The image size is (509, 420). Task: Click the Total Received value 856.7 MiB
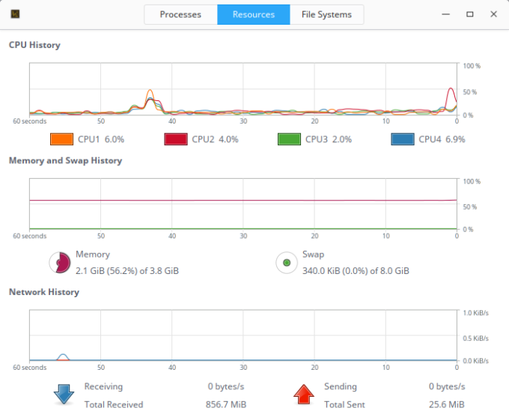(x=226, y=404)
